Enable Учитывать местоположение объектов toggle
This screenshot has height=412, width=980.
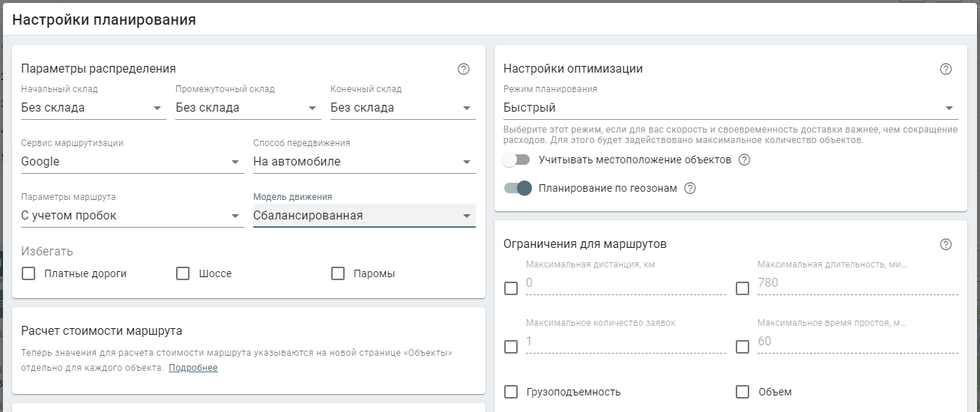pyautogui.click(x=517, y=160)
